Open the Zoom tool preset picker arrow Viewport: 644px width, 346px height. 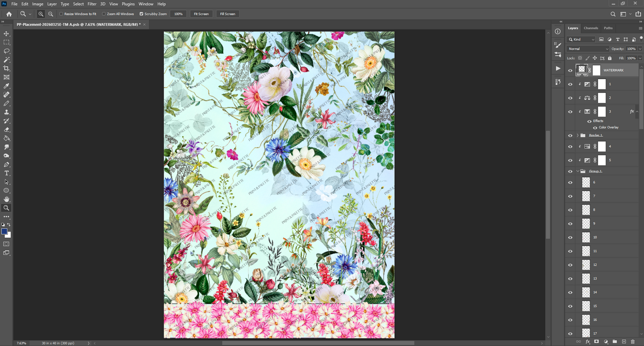tap(30, 14)
